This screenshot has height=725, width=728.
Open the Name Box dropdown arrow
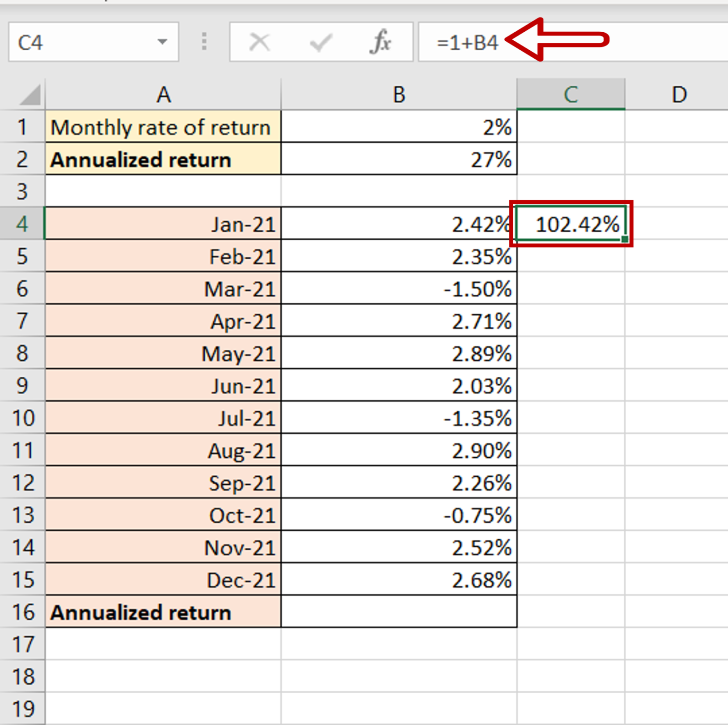pos(163,42)
